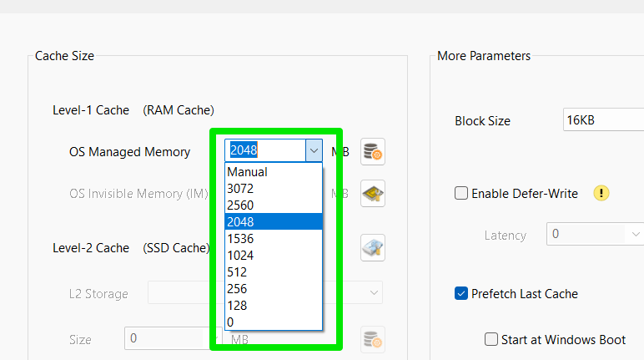
Task: Choose the 0 option in the list
Action: coord(230,322)
